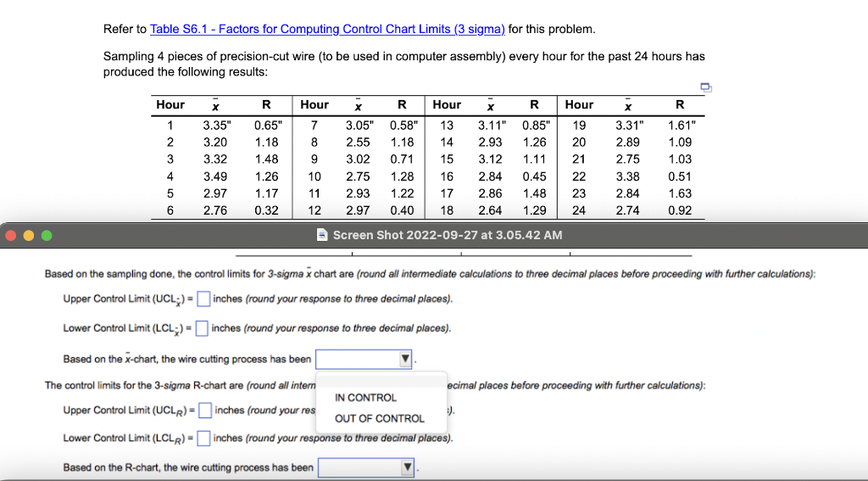This screenshot has height=481, width=868.
Task: Click the x-bar value 2.75 for hour 10
Action: (358, 176)
